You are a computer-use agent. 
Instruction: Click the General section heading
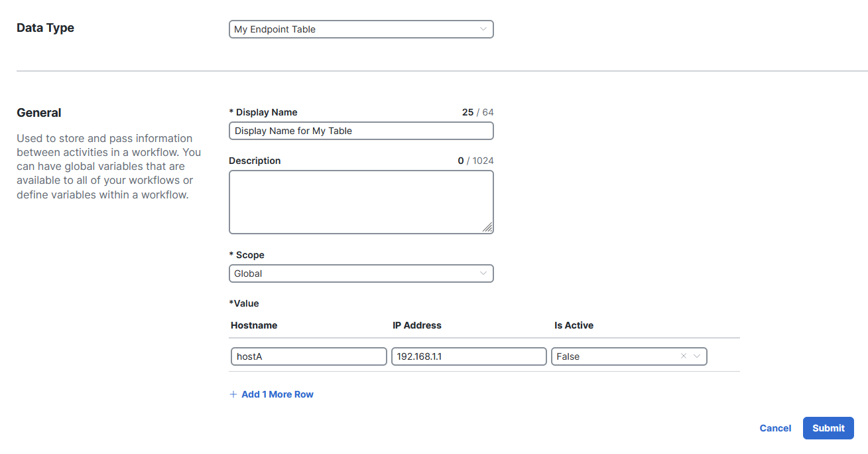click(39, 113)
